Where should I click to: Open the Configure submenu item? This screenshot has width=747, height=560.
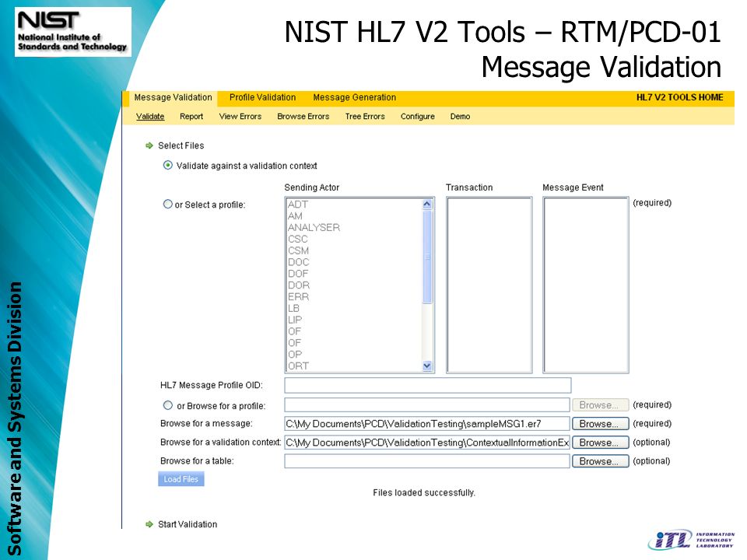click(417, 116)
